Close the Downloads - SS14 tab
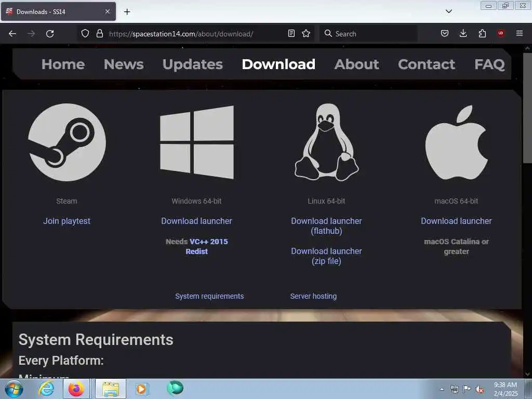Image resolution: width=532 pixels, height=399 pixels. click(x=108, y=11)
